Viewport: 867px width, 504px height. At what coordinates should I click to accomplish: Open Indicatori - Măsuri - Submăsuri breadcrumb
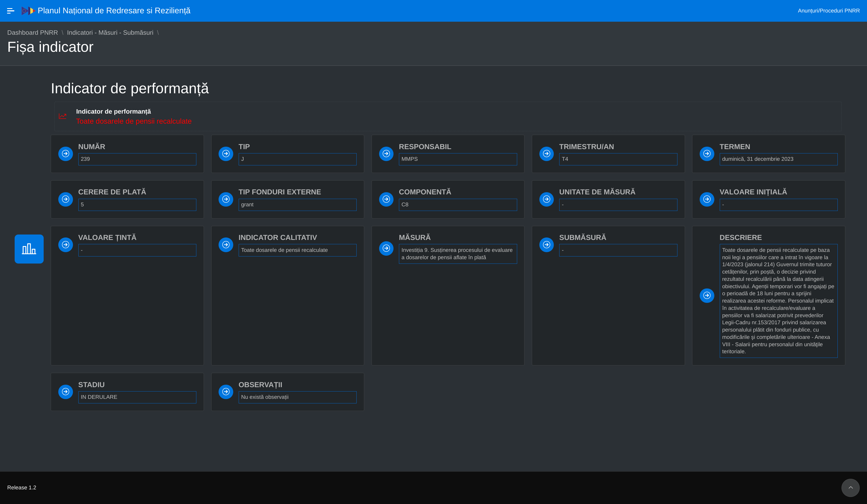coord(110,33)
